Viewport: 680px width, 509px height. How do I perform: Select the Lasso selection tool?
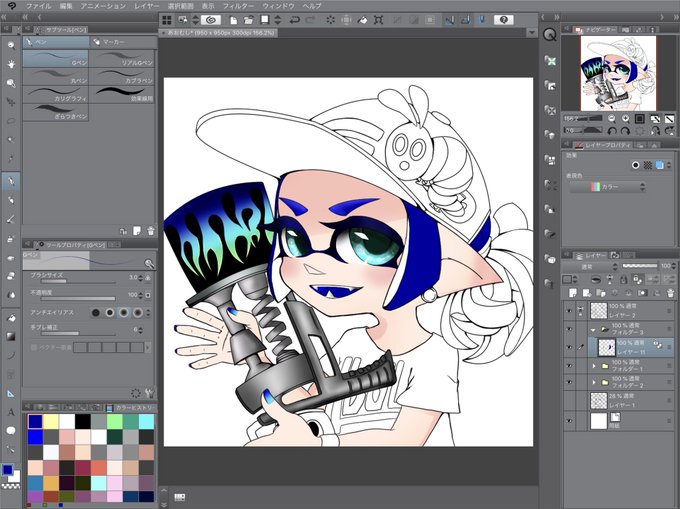tap(11, 121)
